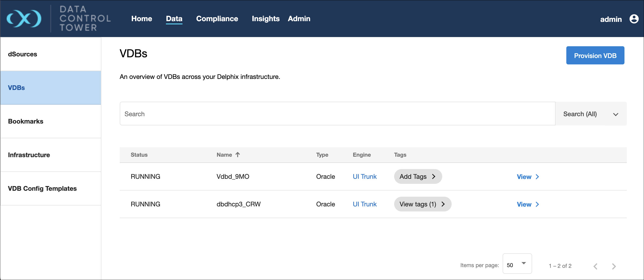This screenshot has height=280, width=644.
Task: Open the admin user profile icon
Action: pos(634,19)
